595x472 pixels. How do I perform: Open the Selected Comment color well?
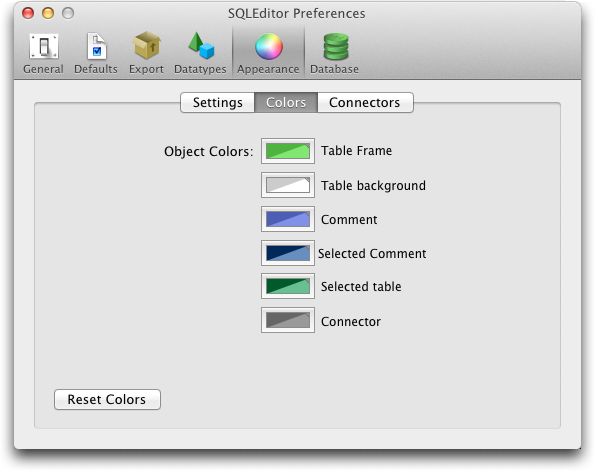point(288,253)
